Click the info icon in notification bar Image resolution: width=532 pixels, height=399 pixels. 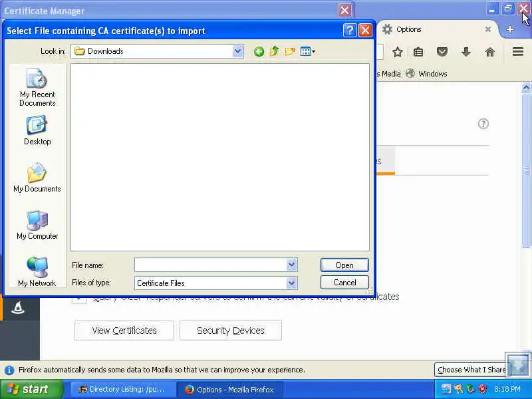(9, 370)
